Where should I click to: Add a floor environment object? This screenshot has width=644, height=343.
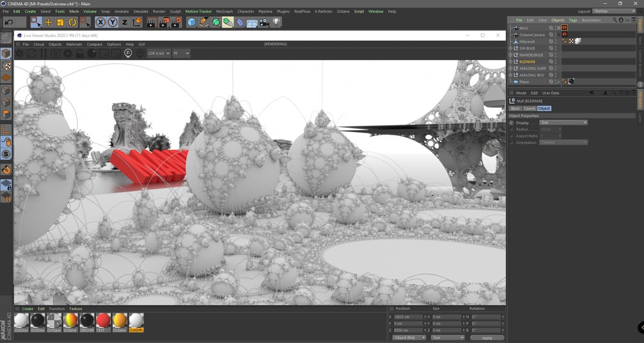point(252,22)
